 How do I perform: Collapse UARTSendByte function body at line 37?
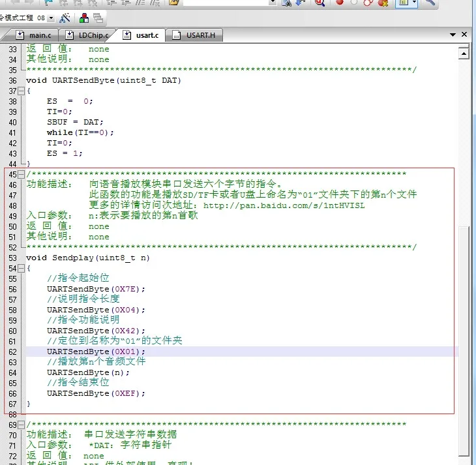point(21,91)
